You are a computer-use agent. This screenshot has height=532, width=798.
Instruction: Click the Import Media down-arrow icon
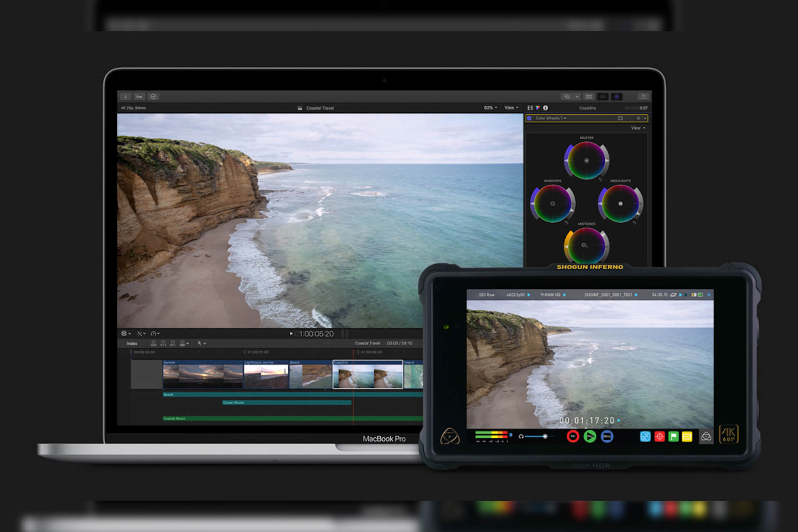point(125,96)
